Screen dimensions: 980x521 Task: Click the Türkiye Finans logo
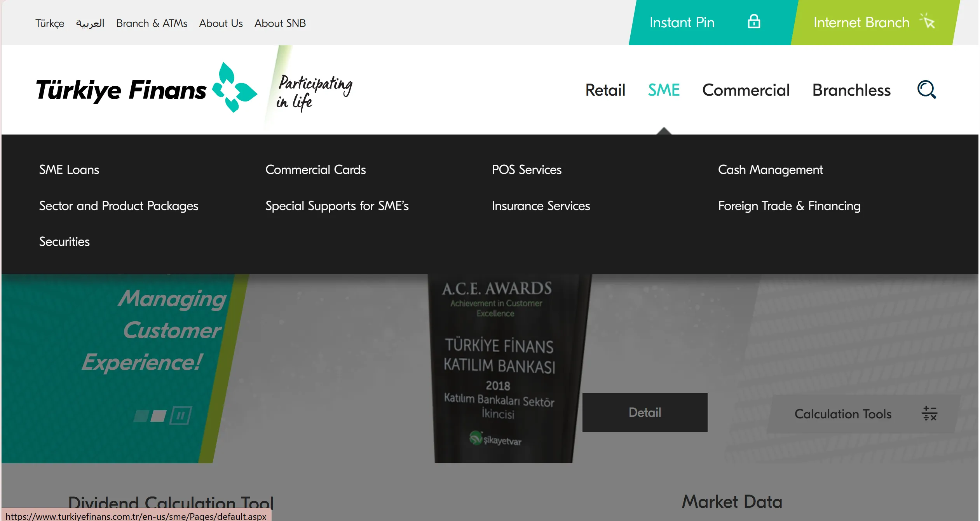coord(146,89)
